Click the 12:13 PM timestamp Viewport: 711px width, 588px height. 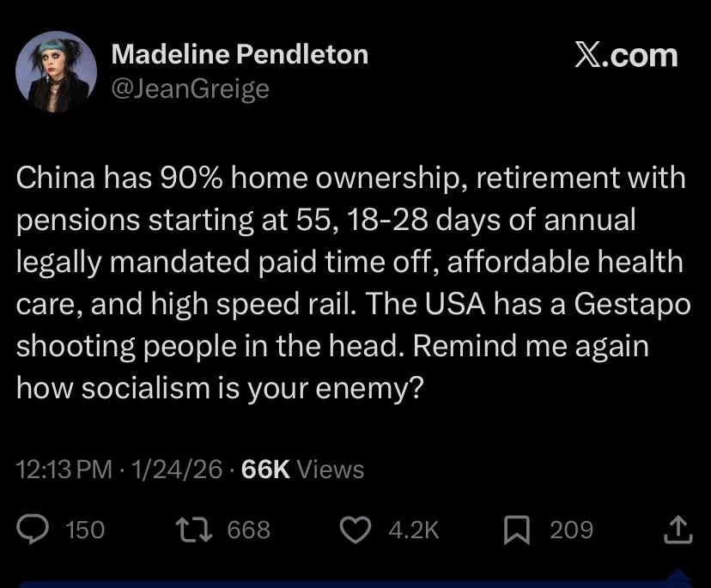[x=64, y=470]
